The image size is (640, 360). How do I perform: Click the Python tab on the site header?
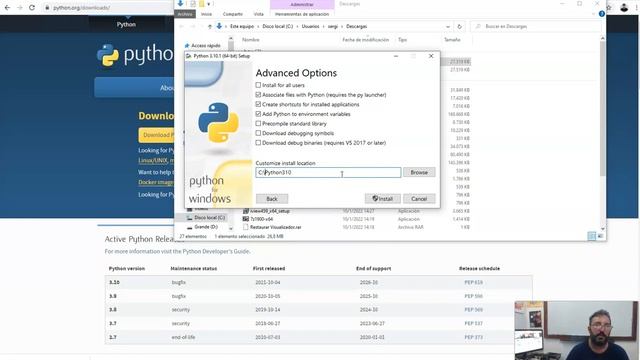point(126,24)
